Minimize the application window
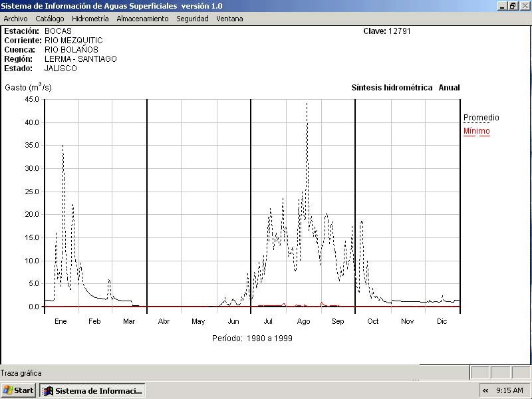 point(502,6)
